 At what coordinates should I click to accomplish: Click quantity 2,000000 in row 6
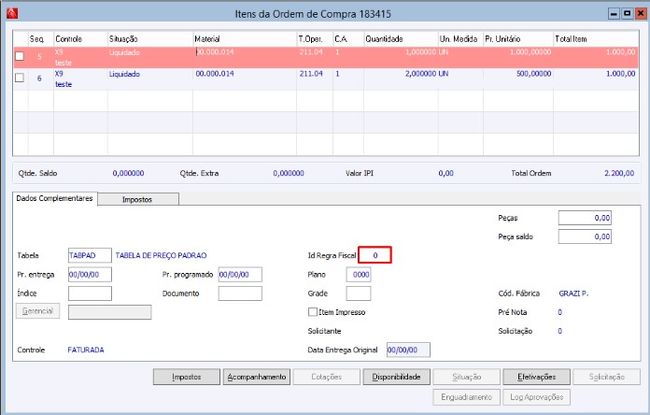pyautogui.click(x=421, y=74)
